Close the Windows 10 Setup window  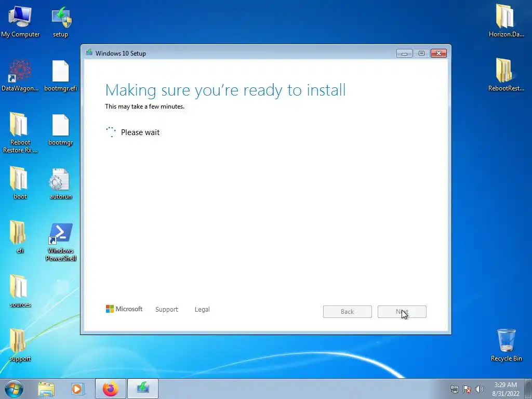pyautogui.click(x=438, y=54)
